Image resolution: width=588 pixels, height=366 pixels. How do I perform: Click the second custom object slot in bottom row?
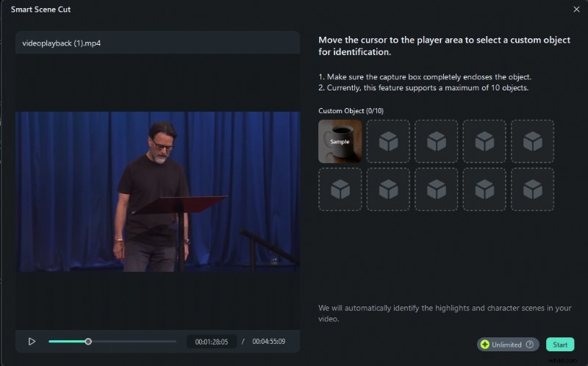coord(388,190)
